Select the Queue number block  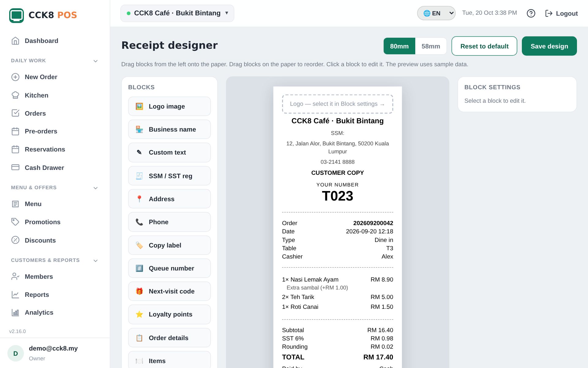coord(169,268)
